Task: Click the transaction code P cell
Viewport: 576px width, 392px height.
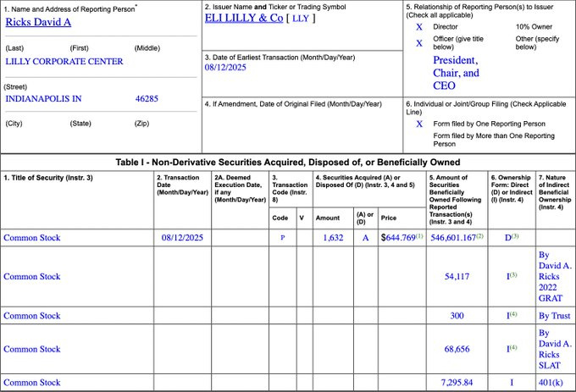Action: pyautogui.click(x=282, y=238)
